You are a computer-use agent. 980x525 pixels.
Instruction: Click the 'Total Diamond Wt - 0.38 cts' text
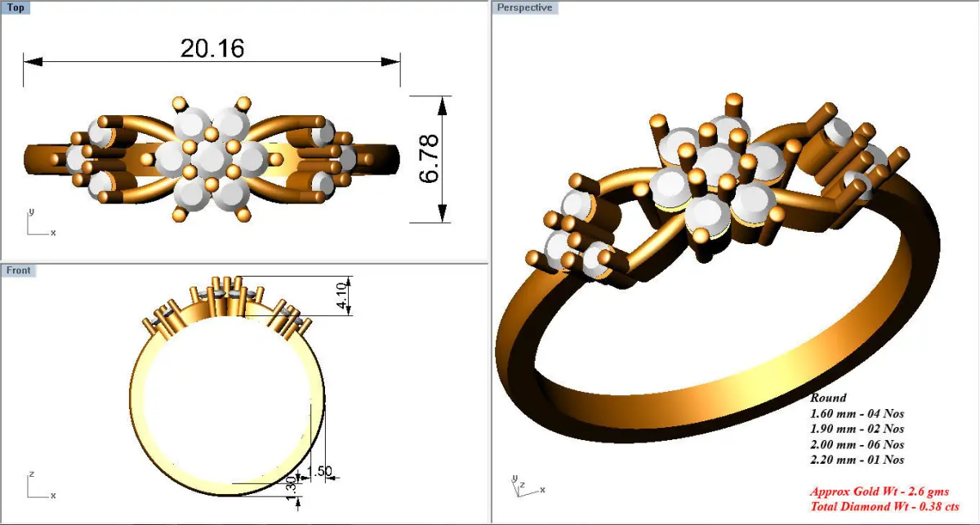tap(885, 506)
